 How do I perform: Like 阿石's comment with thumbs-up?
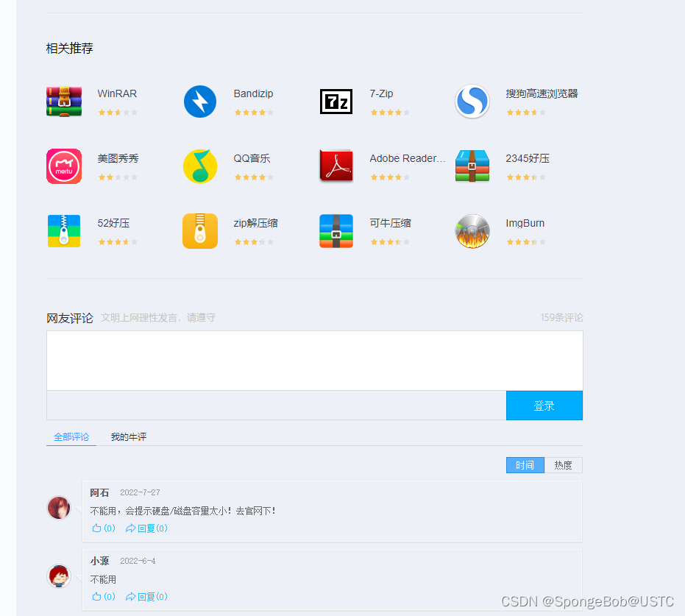(104, 528)
